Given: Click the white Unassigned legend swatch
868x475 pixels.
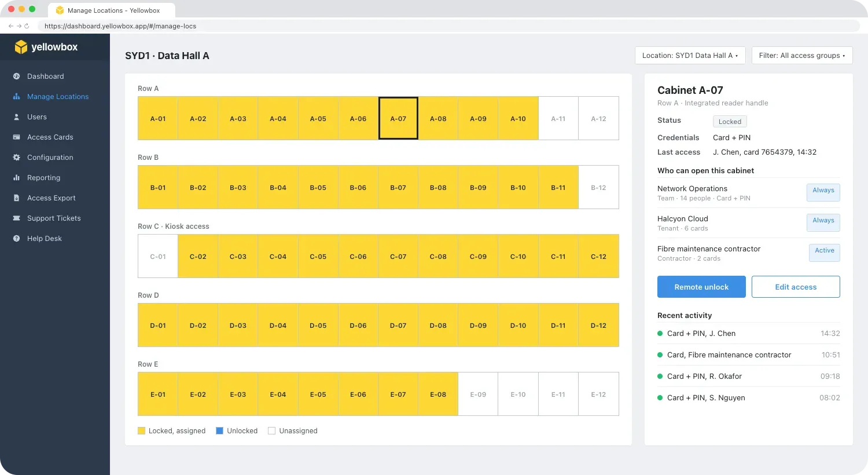Looking at the screenshot, I should click(271, 431).
